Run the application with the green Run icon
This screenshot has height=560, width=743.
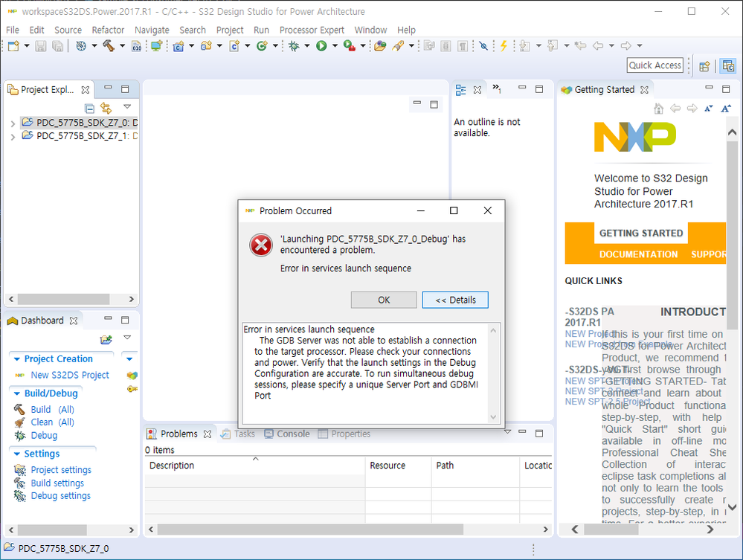tap(323, 45)
